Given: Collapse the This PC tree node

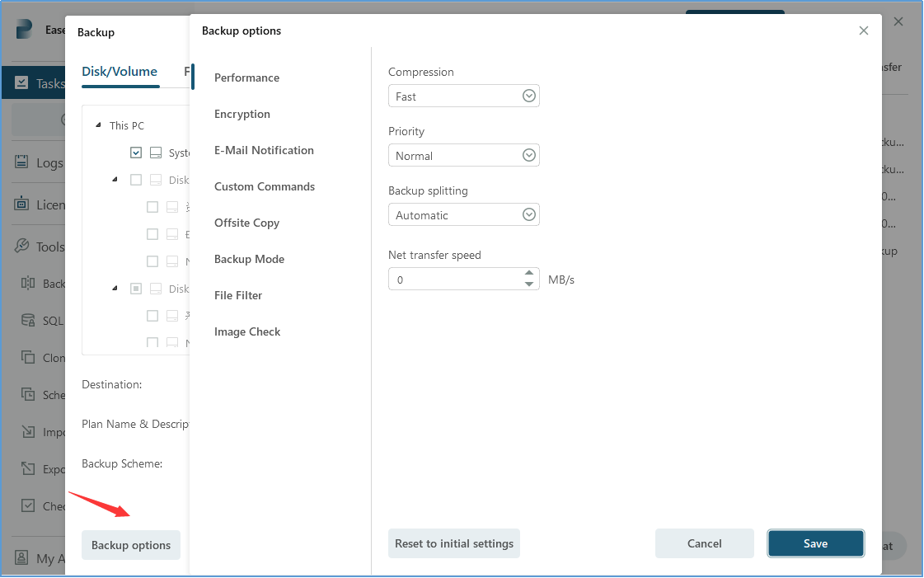Looking at the screenshot, I should (99, 125).
